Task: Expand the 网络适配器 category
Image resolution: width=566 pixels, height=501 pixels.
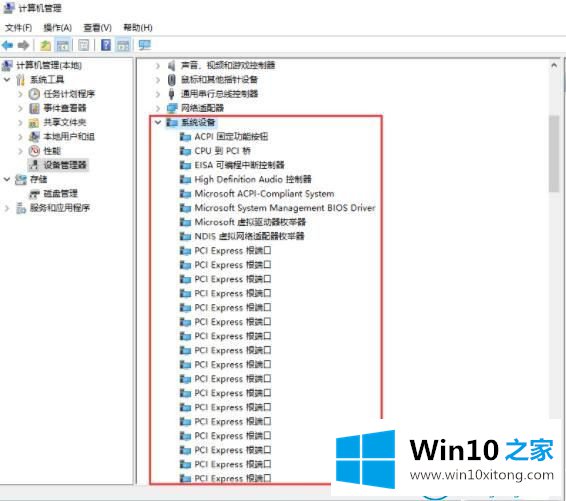Action: pyautogui.click(x=157, y=108)
